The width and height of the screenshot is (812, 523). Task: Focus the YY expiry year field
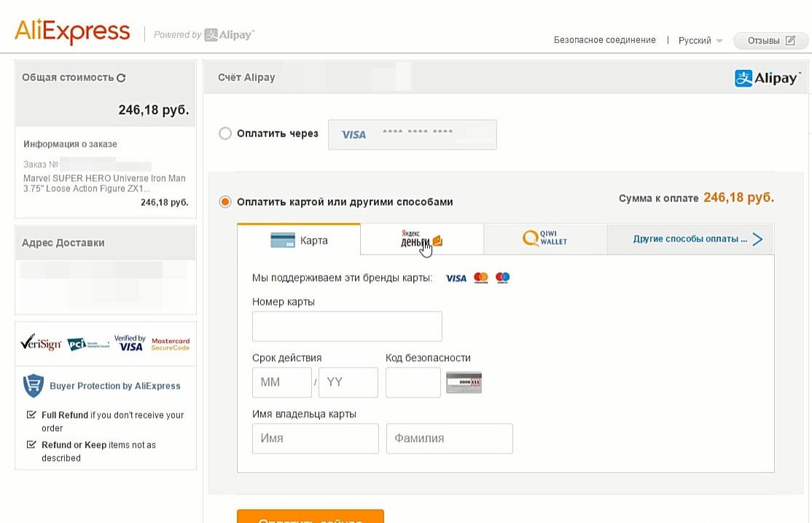pyautogui.click(x=348, y=382)
